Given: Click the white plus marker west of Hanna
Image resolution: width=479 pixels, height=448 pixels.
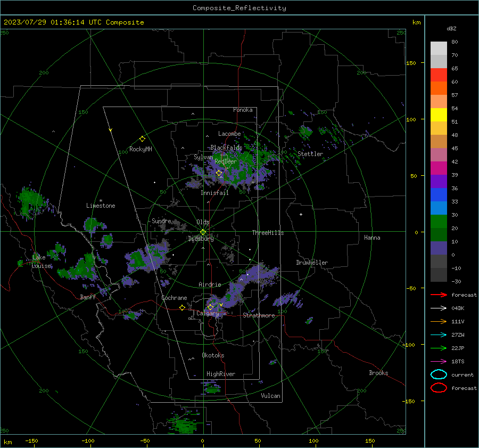Looking at the screenshot, I should pos(301,214).
